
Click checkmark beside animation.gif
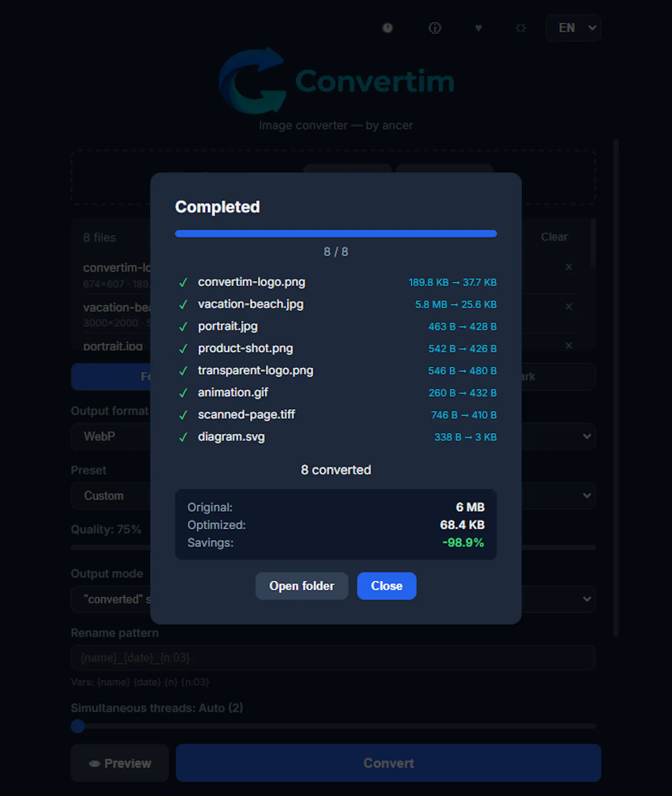[183, 393]
